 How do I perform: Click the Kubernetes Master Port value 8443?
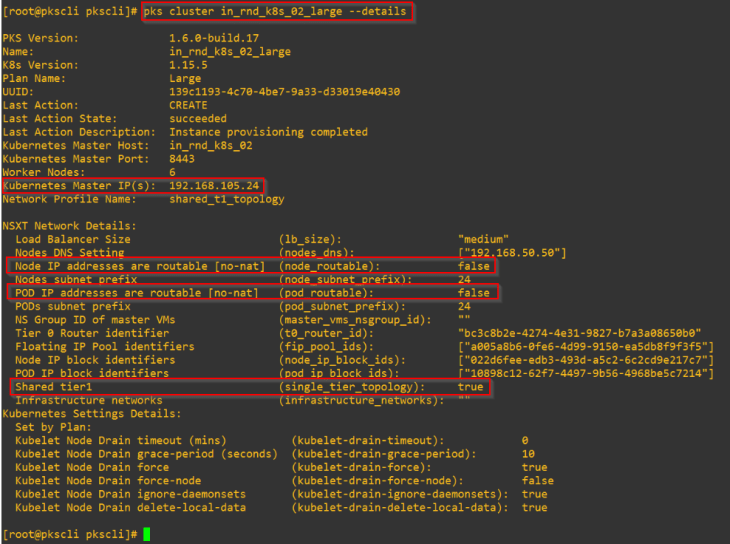pos(185,158)
